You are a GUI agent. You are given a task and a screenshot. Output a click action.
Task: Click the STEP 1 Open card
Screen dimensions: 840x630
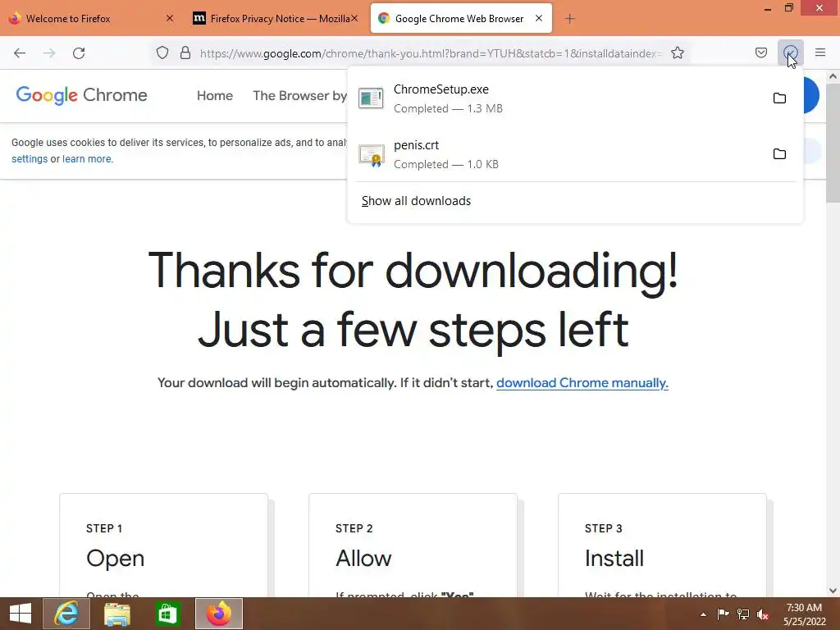click(163, 546)
